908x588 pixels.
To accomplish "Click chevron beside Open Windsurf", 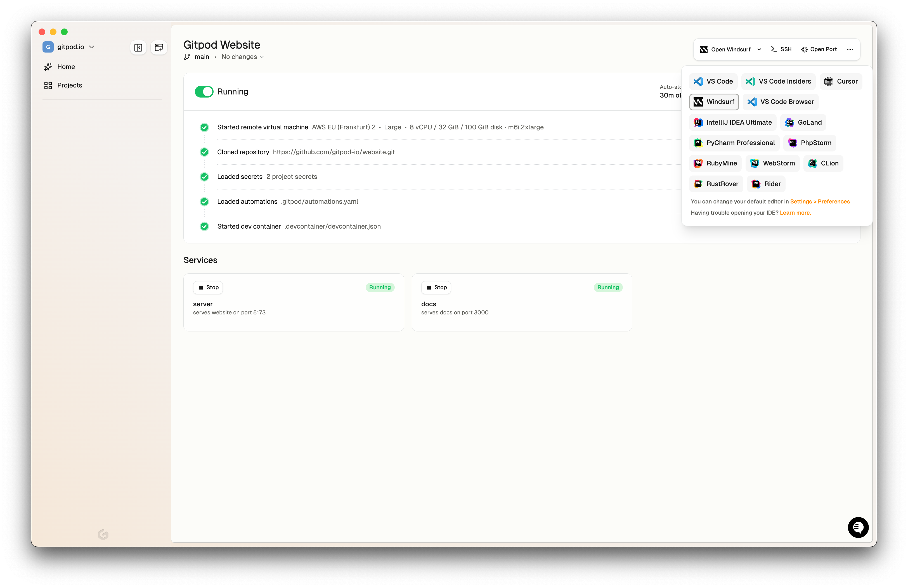I will (759, 49).
